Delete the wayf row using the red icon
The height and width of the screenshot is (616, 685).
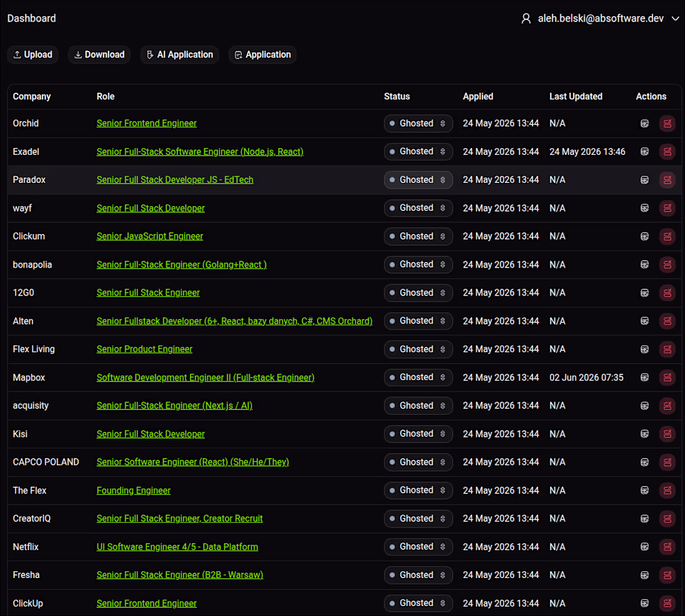point(667,208)
